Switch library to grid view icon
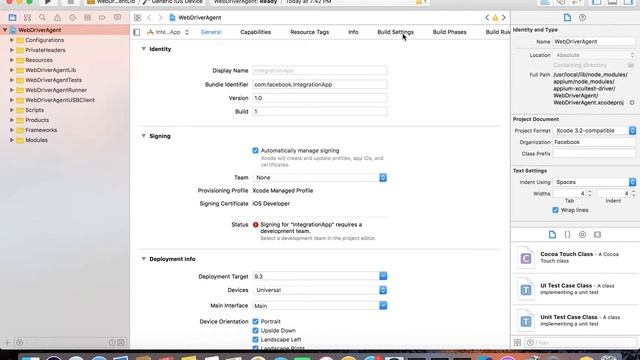The height and width of the screenshot is (360, 640). click(518, 342)
